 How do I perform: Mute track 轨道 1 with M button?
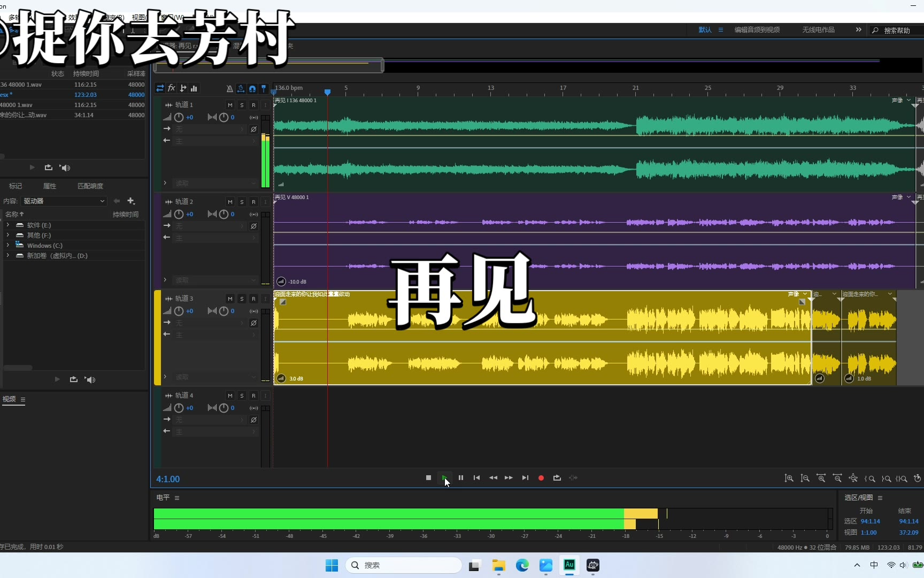point(230,105)
